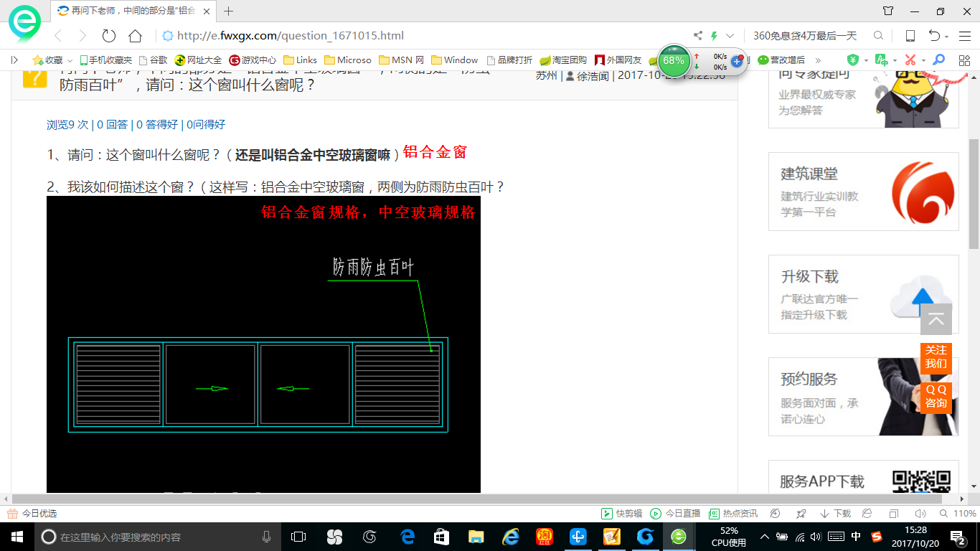Click the rocket accelerate icon in status bar
Image resolution: width=980 pixels, height=551 pixels.
coord(801,514)
